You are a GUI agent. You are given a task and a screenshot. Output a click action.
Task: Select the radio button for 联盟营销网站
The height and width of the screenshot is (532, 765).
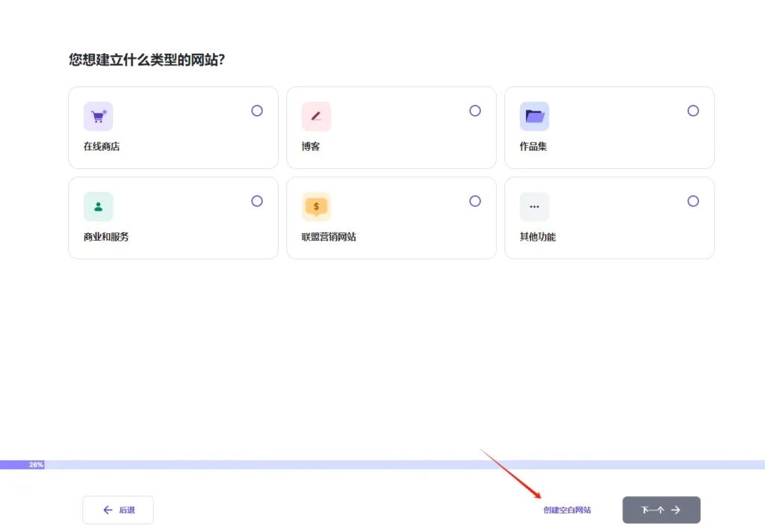coord(475,200)
